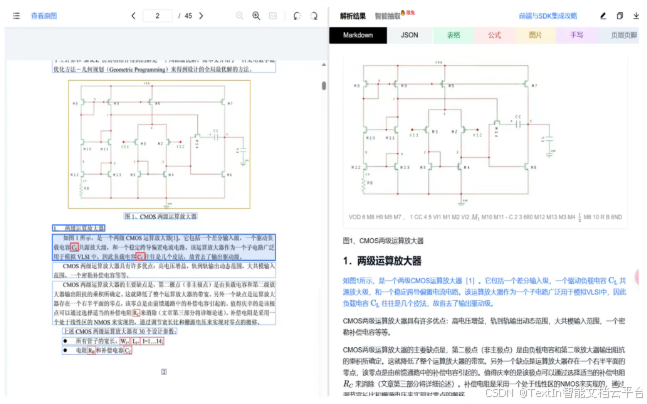Click the 查看原图 link

(x=44, y=16)
